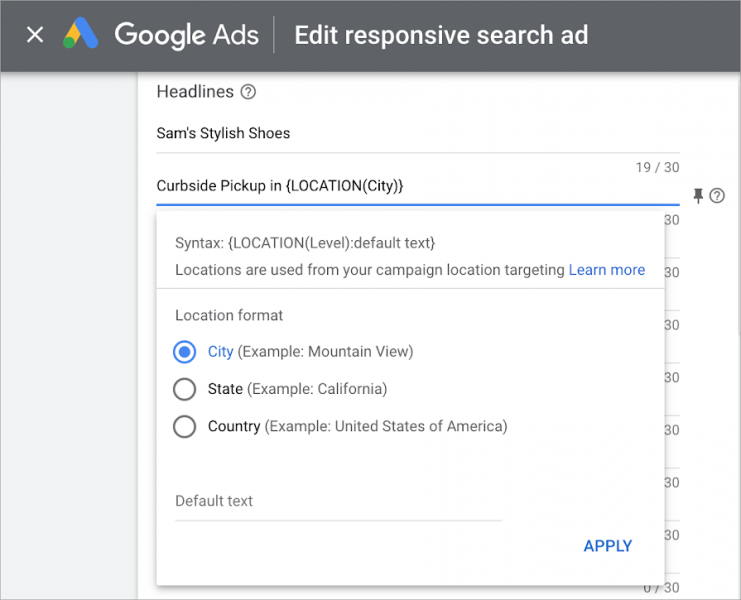
Task: Choose the State radio button
Action: [184, 389]
